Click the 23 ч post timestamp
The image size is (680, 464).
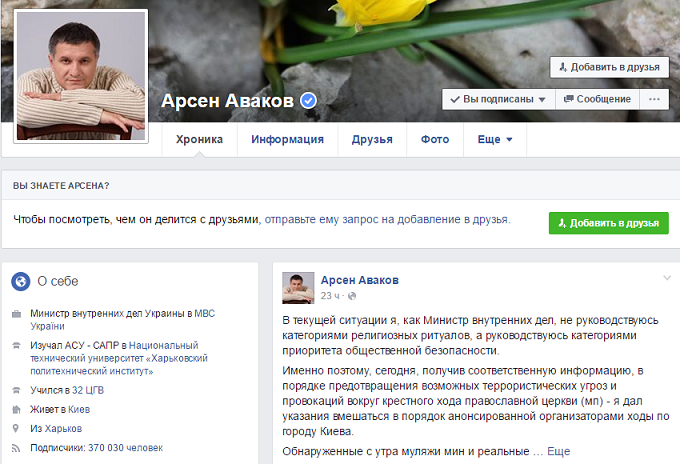[x=330, y=296]
